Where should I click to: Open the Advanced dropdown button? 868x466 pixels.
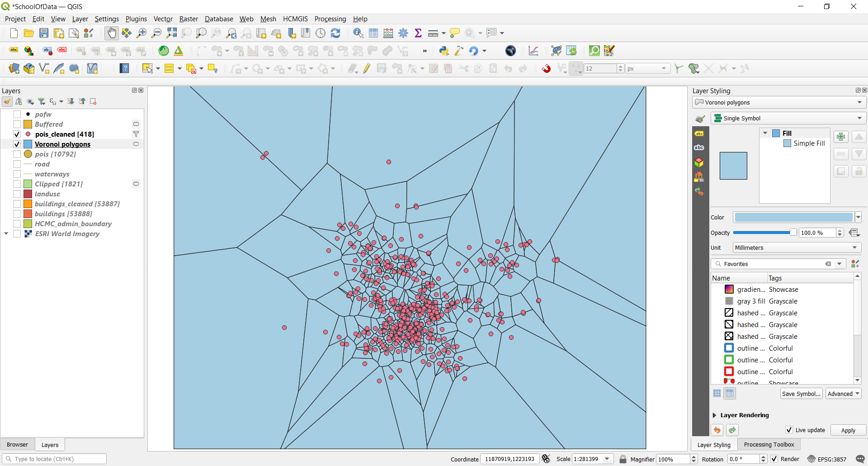tap(844, 394)
